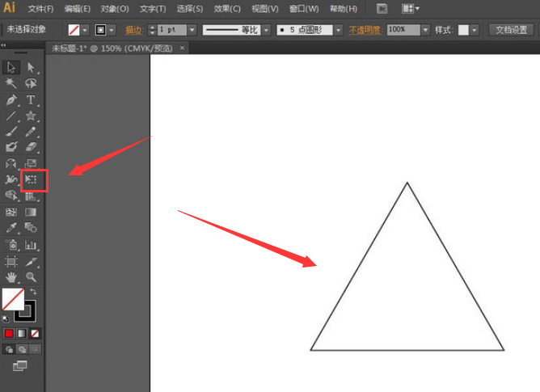Viewport: 540px width, 392px height.
Task: Open the 窗口(W) menu
Action: point(304,9)
